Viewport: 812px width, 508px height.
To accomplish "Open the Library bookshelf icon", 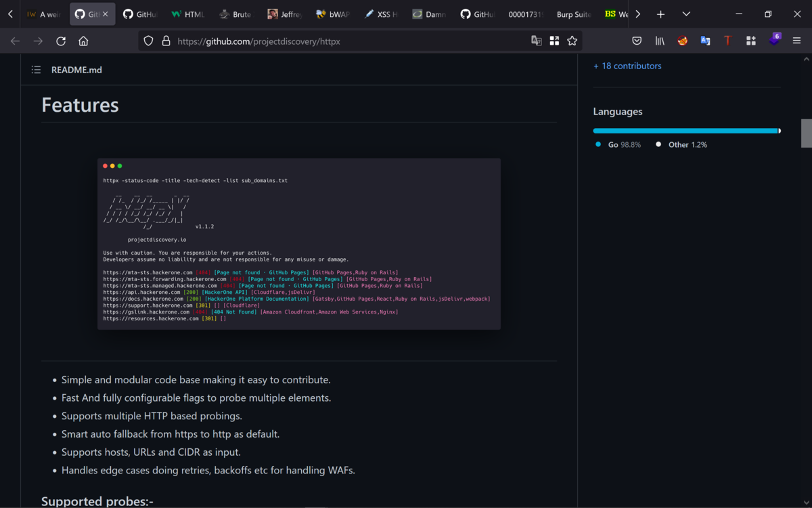I will [660, 41].
